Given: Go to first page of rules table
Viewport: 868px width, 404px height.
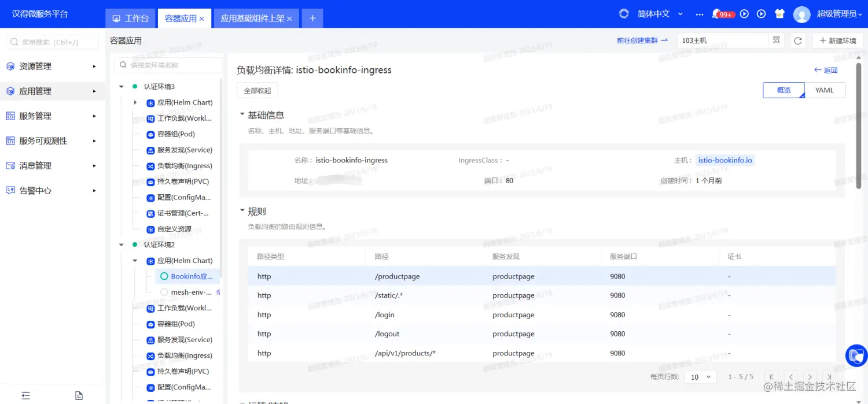Looking at the screenshot, I should (771, 377).
